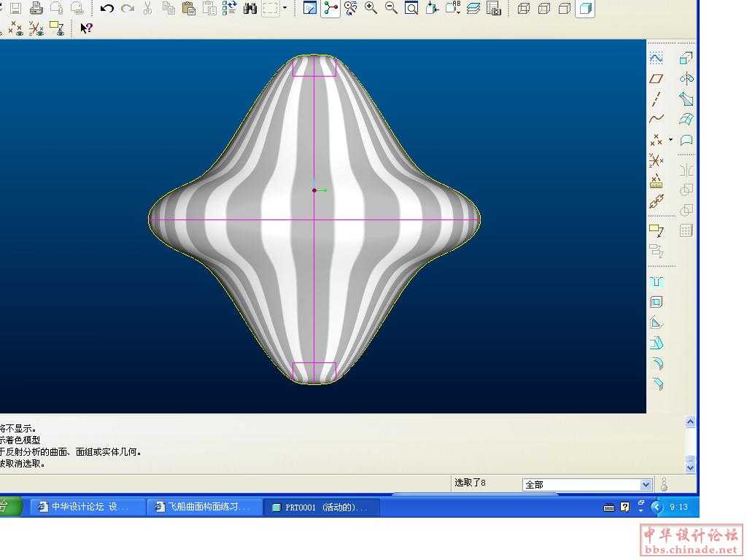Select the Variable Section Sweep tool
This screenshot has height=560, width=747.
[x=686, y=99]
